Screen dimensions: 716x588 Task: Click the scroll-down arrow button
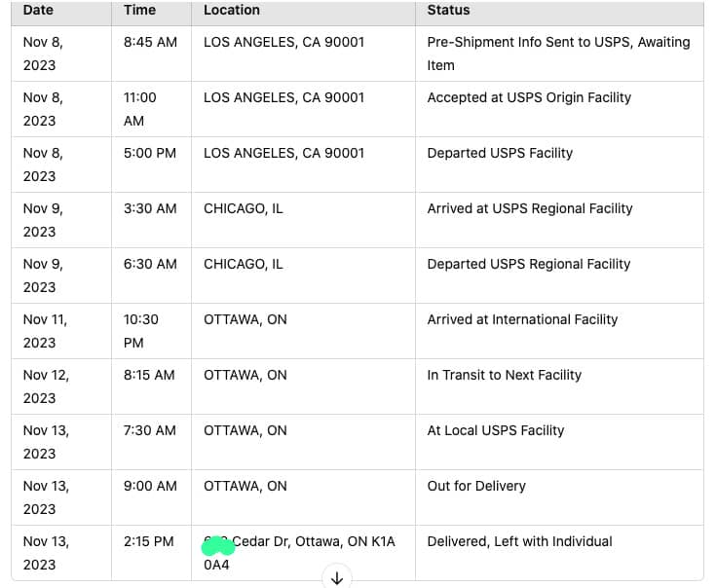(337, 578)
